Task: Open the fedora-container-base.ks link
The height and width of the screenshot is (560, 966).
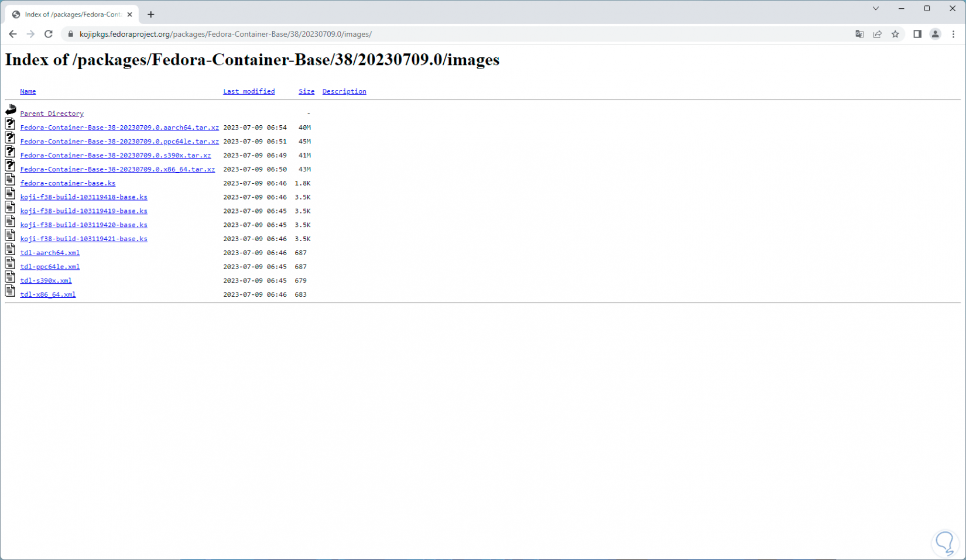Action: coord(68,183)
